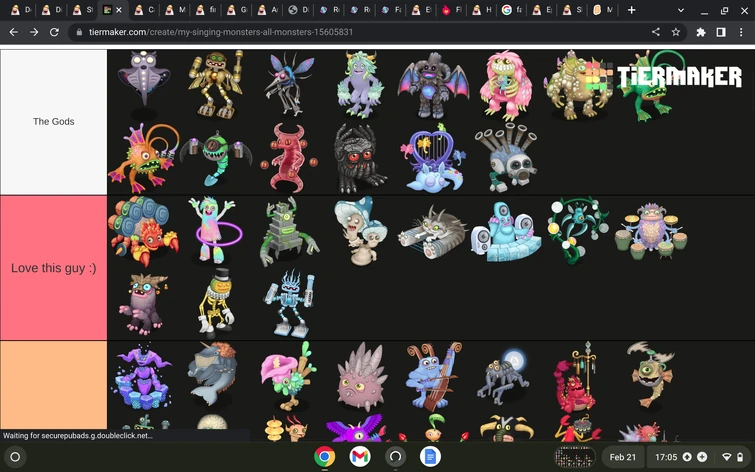Expand the tab search dropdown chevron
Image resolution: width=755 pixels, height=472 pixels.
coord(681,10)
